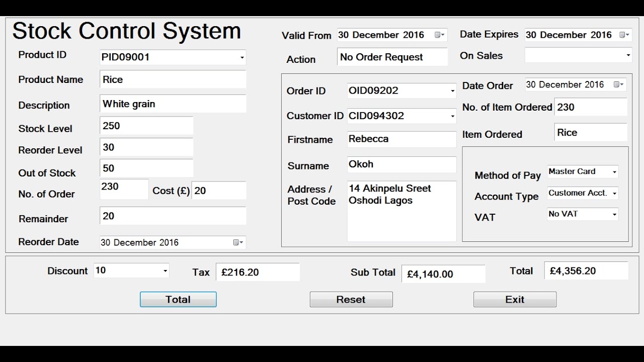
Task: Click the Reorder Date label
Action: pos(49,242)
